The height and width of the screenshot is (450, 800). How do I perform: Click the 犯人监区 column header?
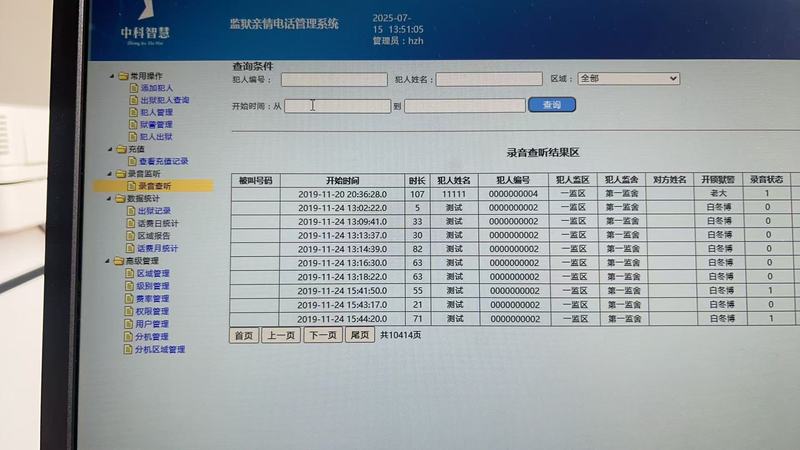pyautogui.click(x=572, y=180)
